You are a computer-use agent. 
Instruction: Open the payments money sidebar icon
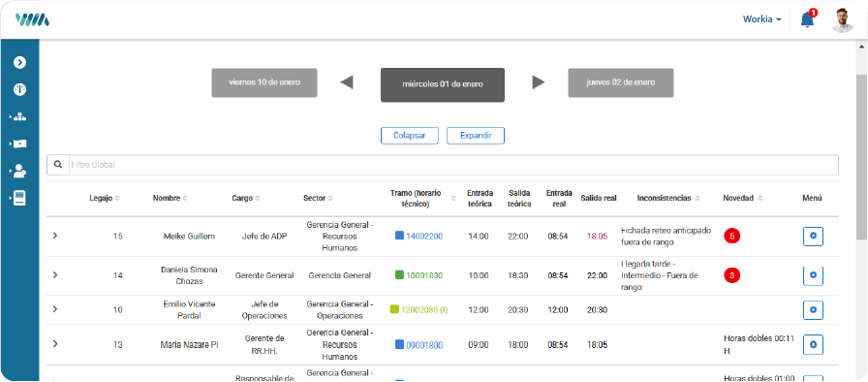point(18,143)
